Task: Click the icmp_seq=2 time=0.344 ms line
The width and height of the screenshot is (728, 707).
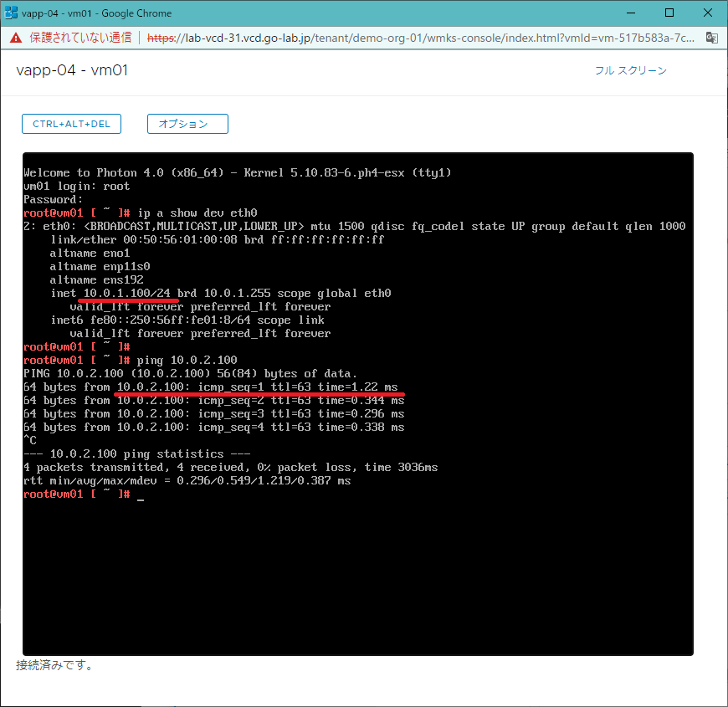Action: 214,401
